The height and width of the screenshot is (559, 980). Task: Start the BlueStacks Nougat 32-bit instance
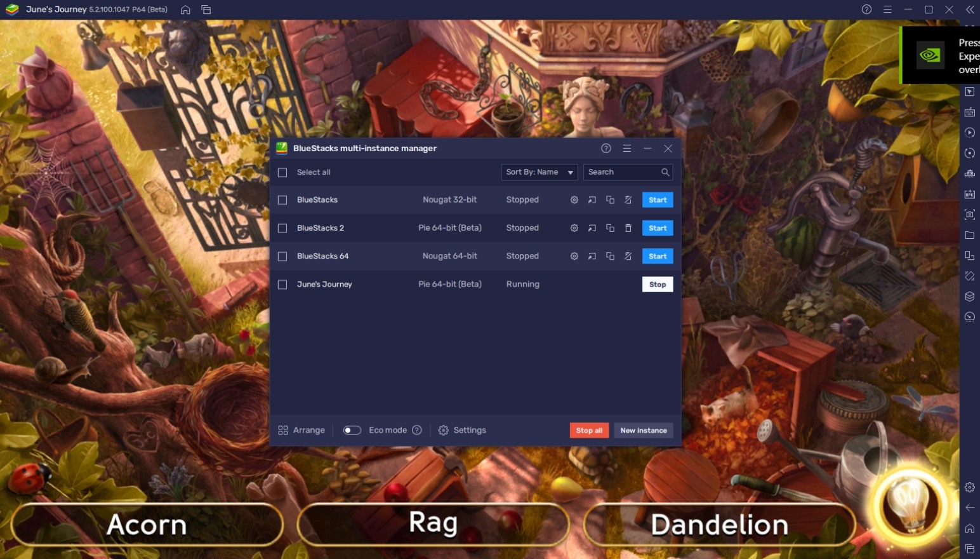click(658, 200)
